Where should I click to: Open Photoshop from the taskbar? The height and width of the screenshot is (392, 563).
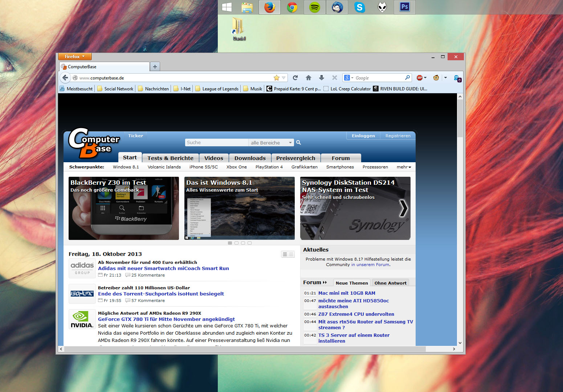(405, 7)
